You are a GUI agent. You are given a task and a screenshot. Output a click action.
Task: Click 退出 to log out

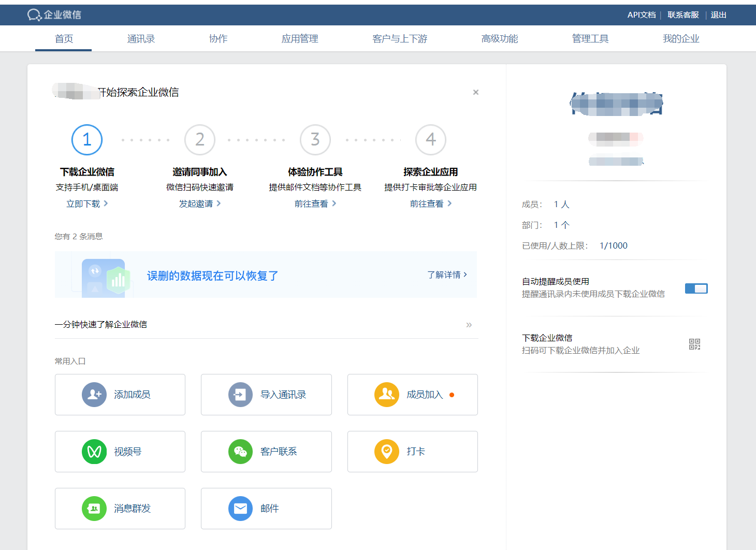coord(718,15)
